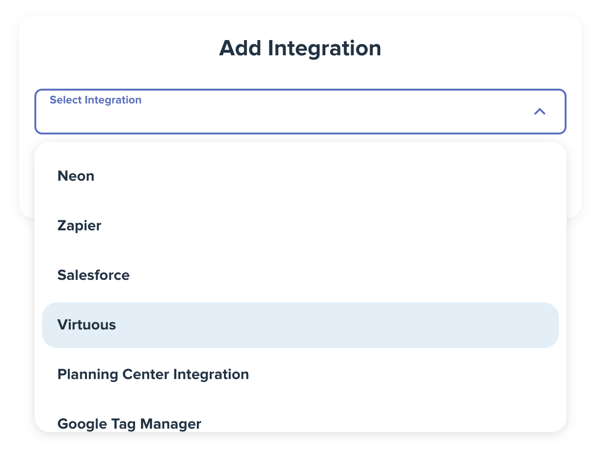Click the Virtuous row's light blue highlight
The width and height of the screenshot is (600, 452).
(x=300, y=325)
